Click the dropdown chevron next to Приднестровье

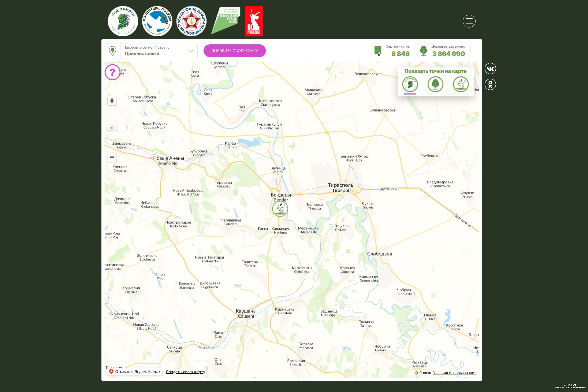pyautogui.click(x=190, y=51)
